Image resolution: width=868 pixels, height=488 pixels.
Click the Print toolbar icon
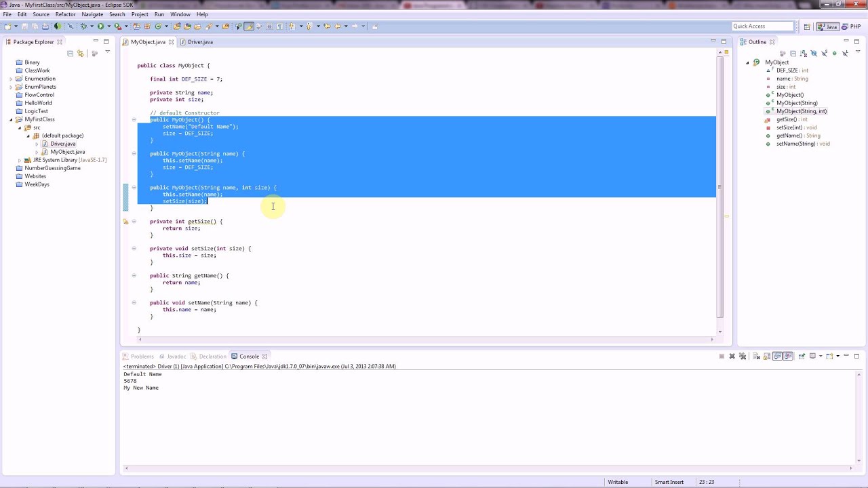[x=45, y=26]
